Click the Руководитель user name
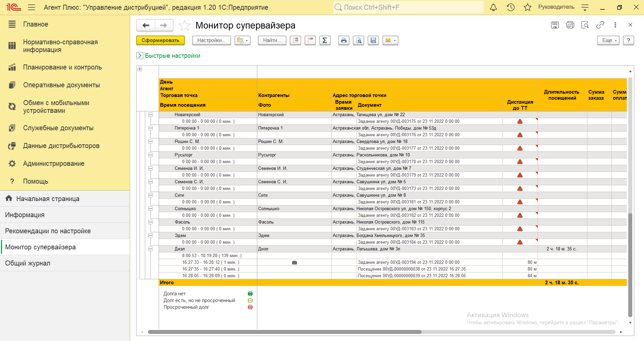The width and height of the screenshot is (644, 341). coord(556,7)
